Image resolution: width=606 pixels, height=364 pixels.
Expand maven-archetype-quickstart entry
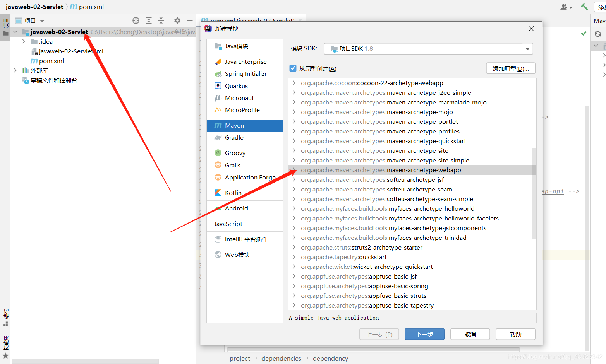click(x=294, y=141)
